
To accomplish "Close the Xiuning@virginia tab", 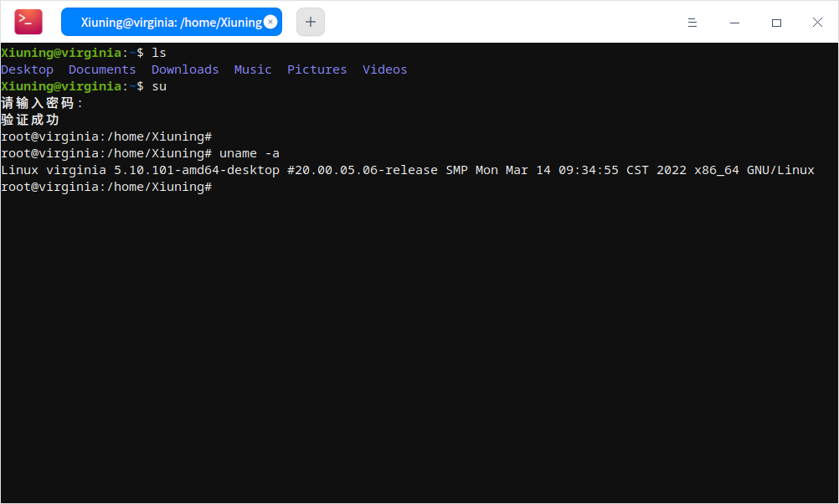I will [270, 22].
